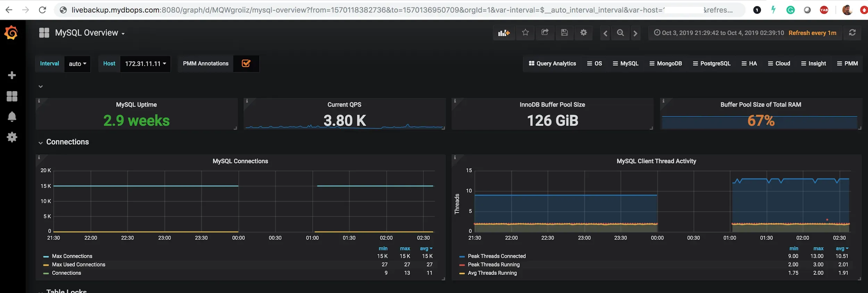Open the MySQL Overview dashboard picker
The height and width of the screenshot is (293, 868).
(x=90, y=33)
